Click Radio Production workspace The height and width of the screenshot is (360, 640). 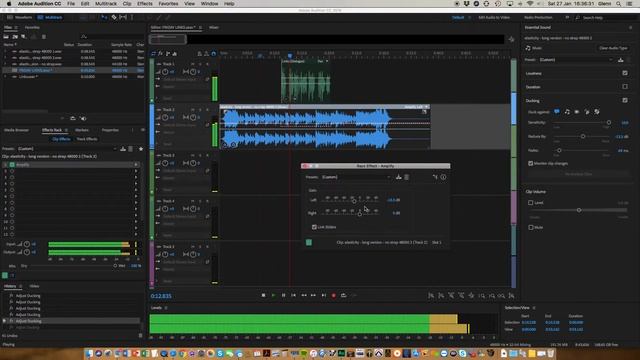[538, 18]
